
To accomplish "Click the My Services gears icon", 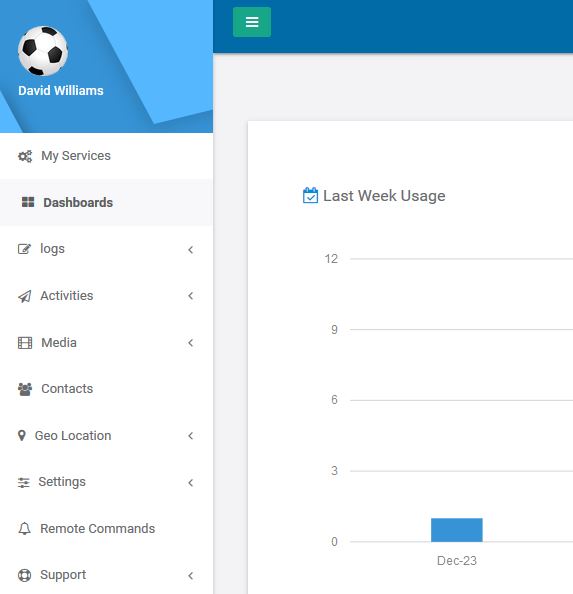I will pos(25,156).
